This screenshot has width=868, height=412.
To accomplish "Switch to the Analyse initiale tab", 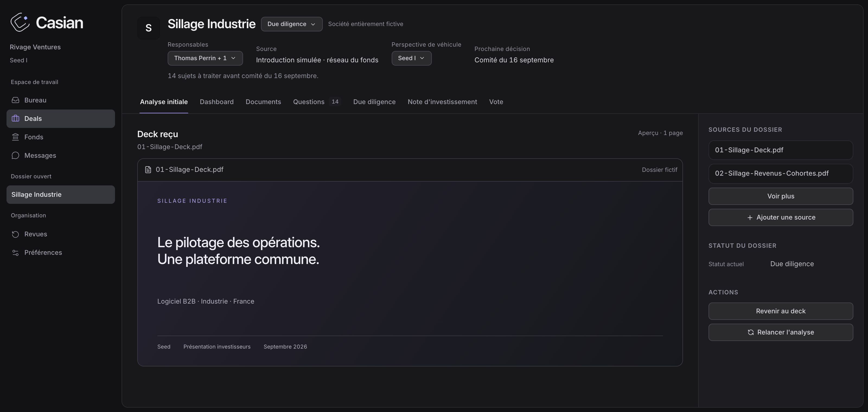I will (x=164, y=102).
